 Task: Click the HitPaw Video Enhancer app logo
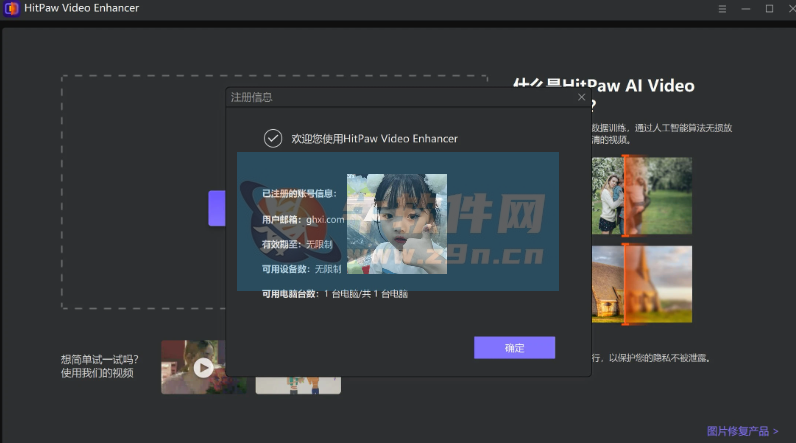coord(11,9)
